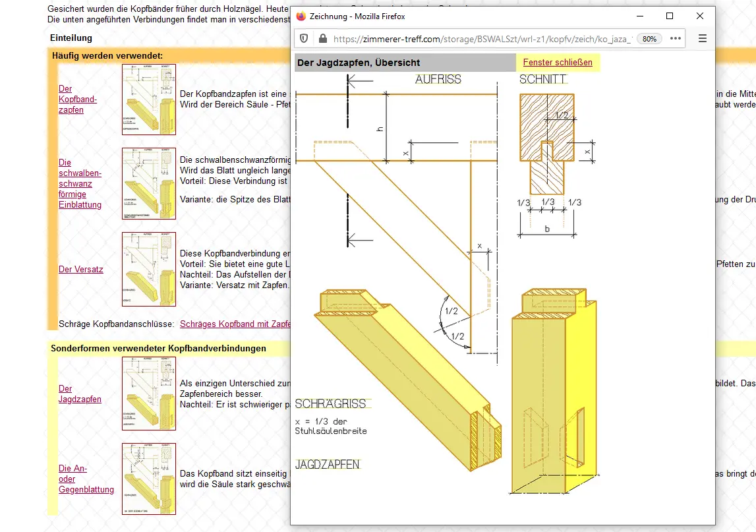This screenshot has height=532, width=756.
Task: Open 'Die An- oder Gegenblattung' link
Action: pos(86,479)
